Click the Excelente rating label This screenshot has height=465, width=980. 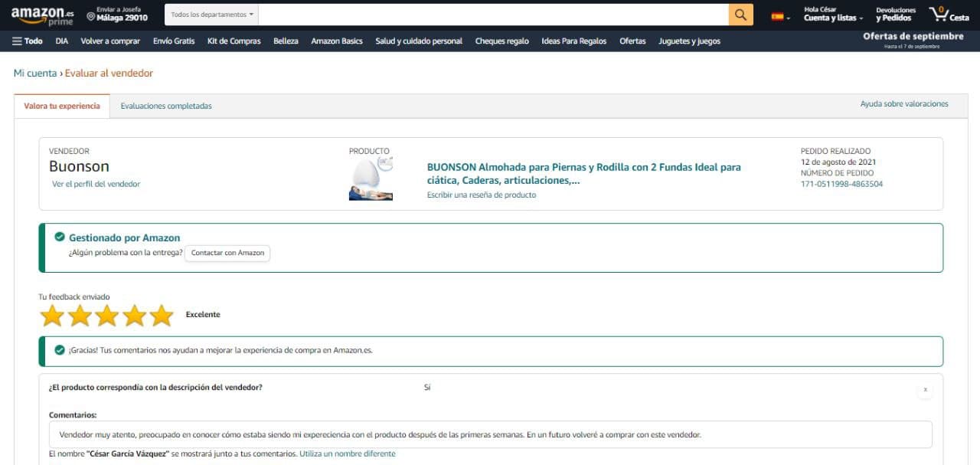pos(203,315)
